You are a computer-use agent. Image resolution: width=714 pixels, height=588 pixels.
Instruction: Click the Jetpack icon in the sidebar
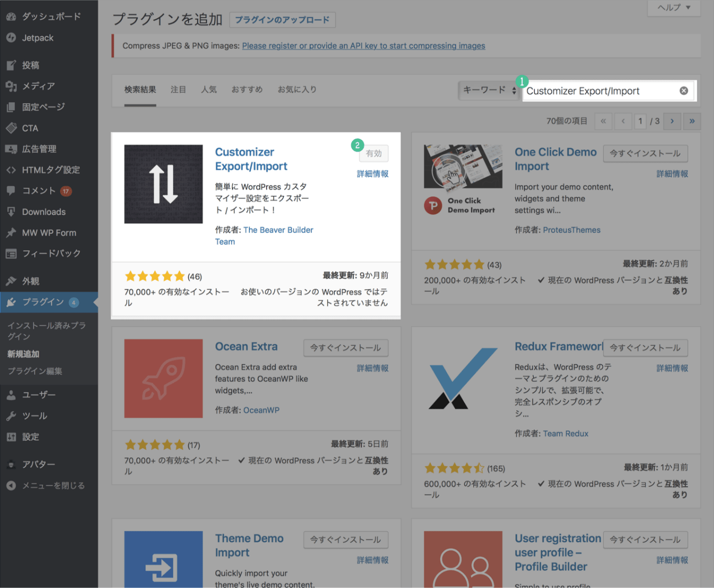click(11, 37)
